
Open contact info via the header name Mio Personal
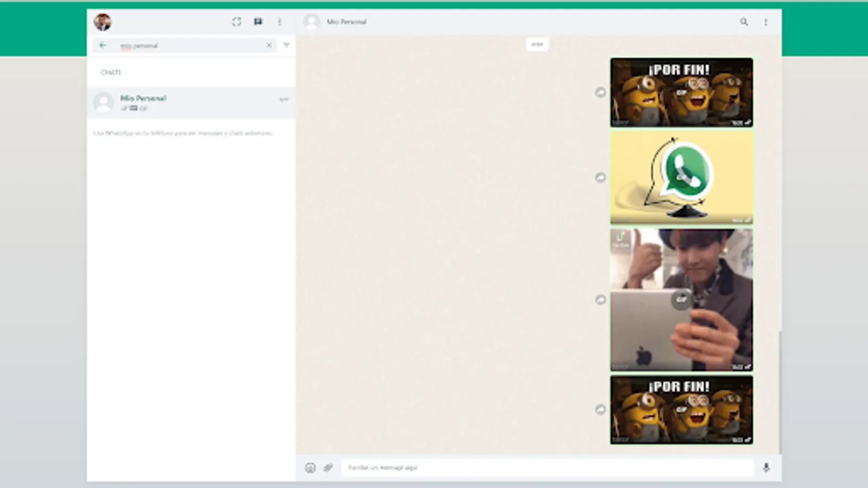coord(347,22)
